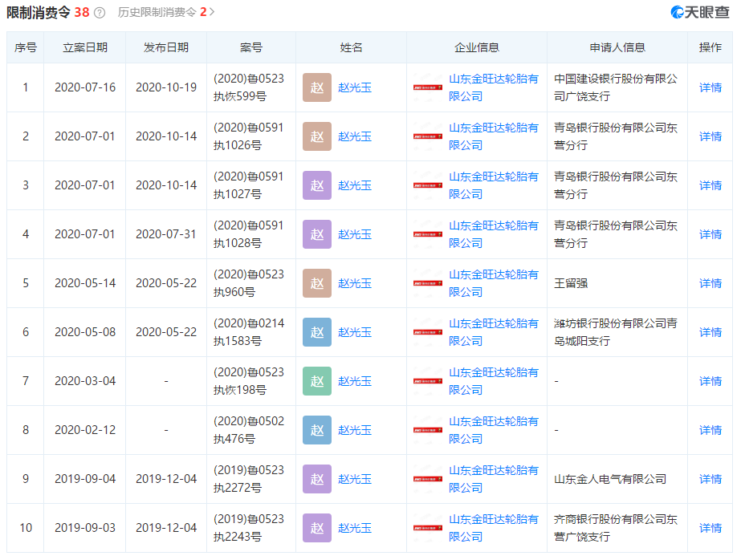
Task: Open 赵光玉 name link in row 4
Action: [355, 234]
